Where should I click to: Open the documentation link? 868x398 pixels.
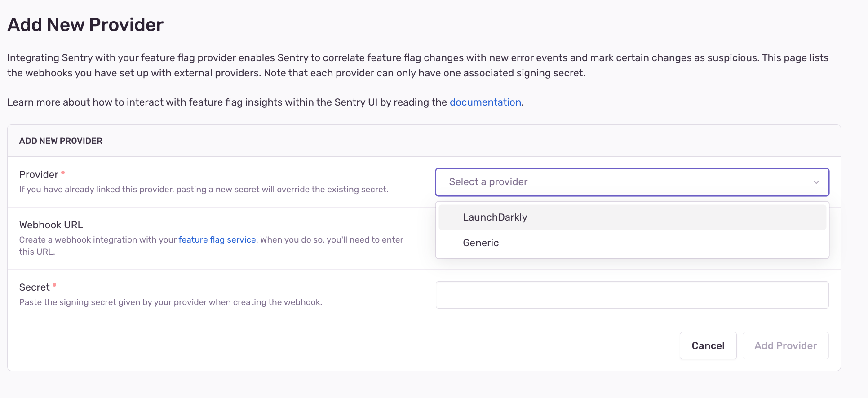click(x=485, y=102)
